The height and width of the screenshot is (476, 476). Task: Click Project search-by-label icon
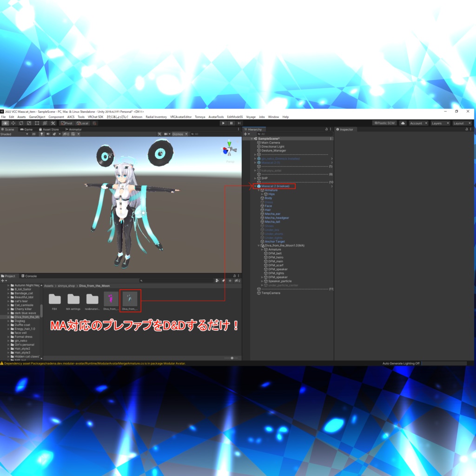click(x=224, y=281)
